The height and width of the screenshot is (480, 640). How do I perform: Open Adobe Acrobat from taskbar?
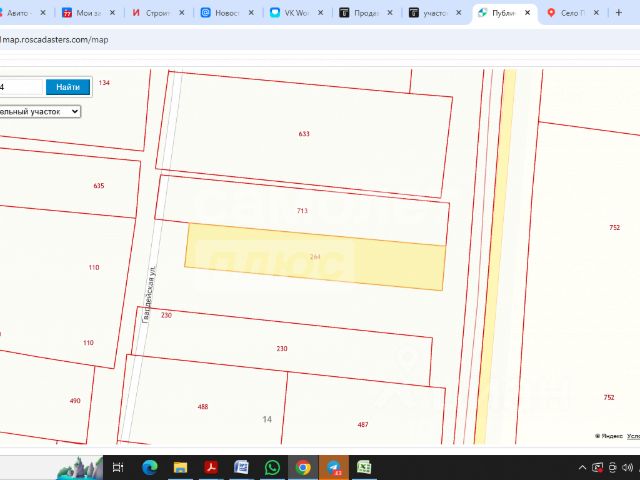pyautogui.click(x=211, y=467)
